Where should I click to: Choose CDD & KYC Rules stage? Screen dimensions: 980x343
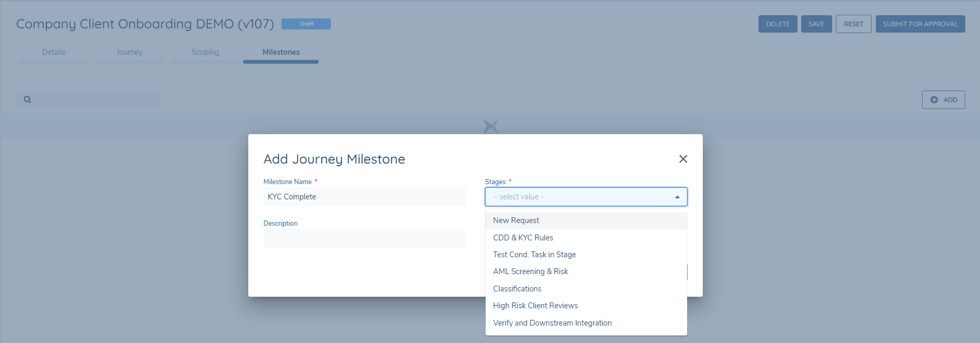[x=523, y=238]
